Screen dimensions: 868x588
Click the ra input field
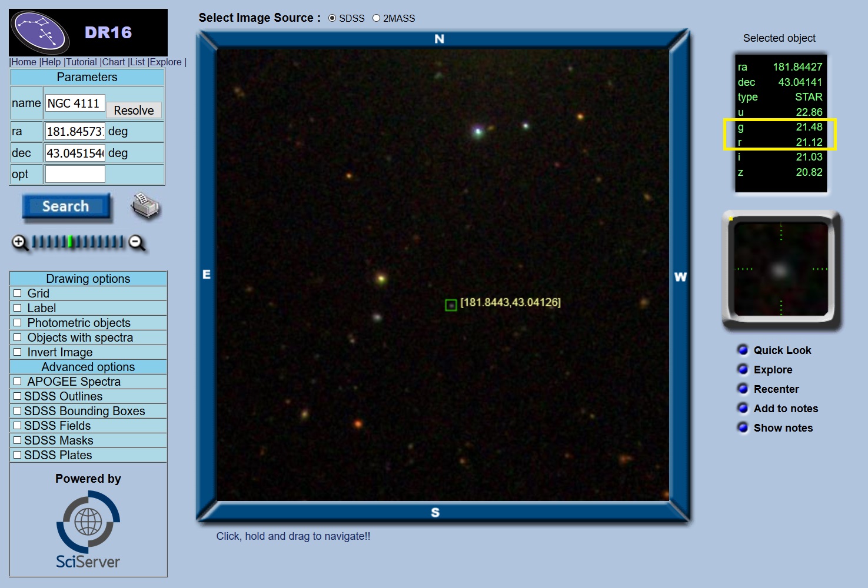click(75, 131)
